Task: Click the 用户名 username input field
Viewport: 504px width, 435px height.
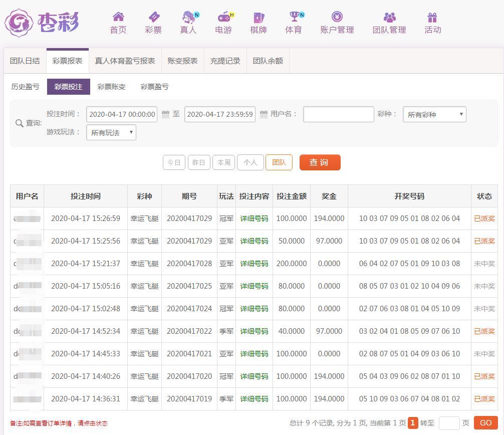Action: [x=339, y=114]
